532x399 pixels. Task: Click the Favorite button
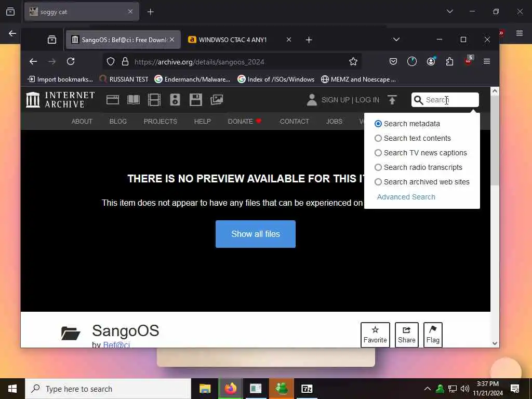[375, 335]
